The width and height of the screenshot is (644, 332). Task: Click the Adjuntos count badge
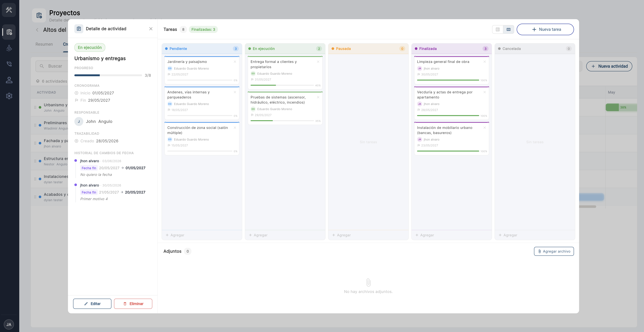pos(187,251)
